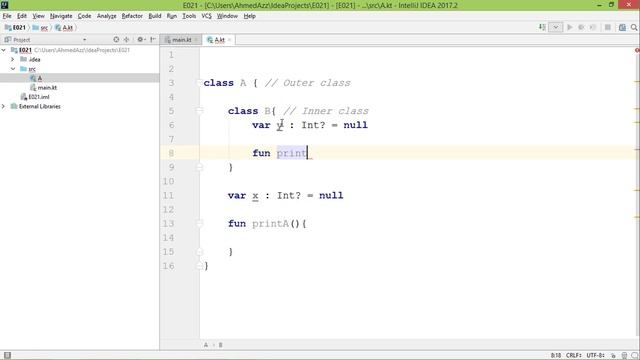Image resolution: width=640 pixels, height=360 pixels.
Task: Toggle the read-only lock icon in status bar
Action: 613,356
